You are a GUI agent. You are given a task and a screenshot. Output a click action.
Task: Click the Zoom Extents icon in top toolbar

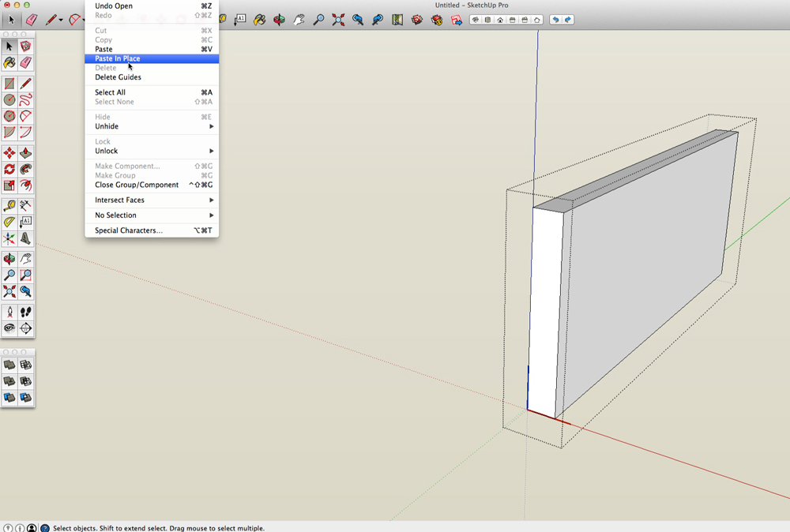pos(338,20)
